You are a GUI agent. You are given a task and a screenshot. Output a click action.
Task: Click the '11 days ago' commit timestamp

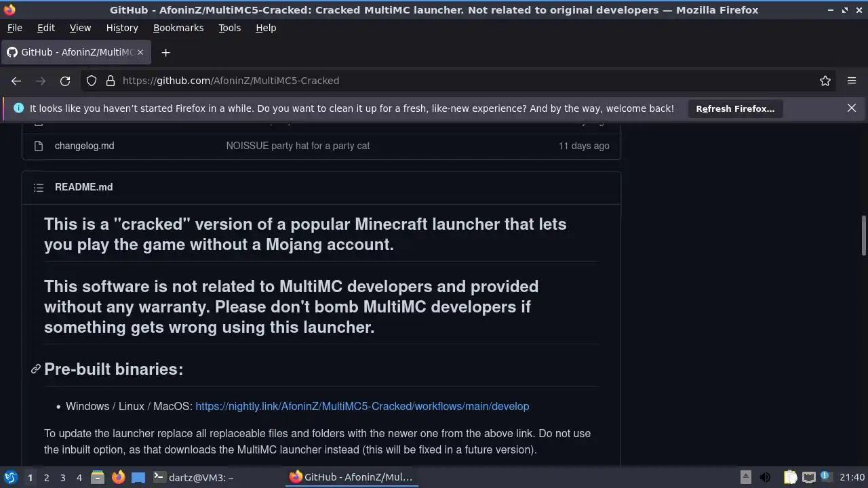point(584,146)
